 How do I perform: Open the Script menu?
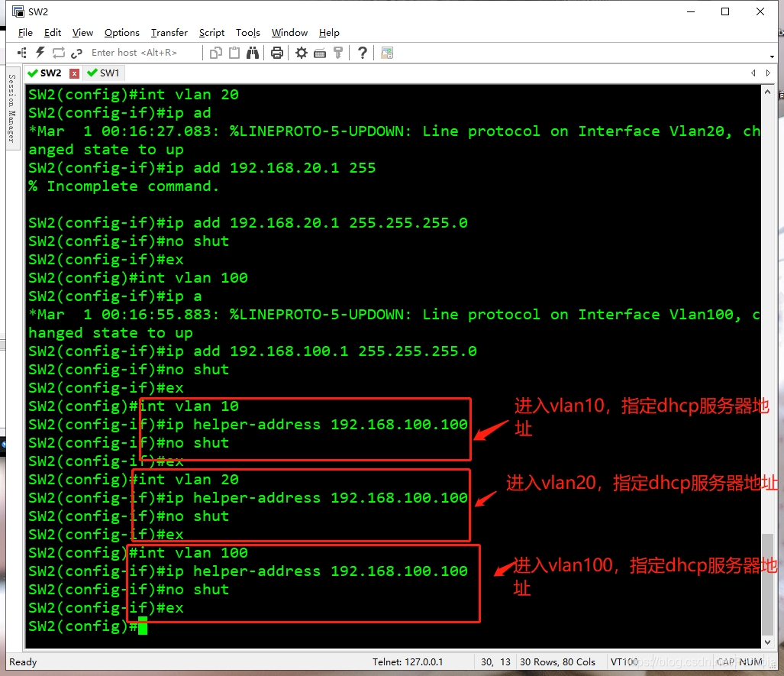[211, 33]
